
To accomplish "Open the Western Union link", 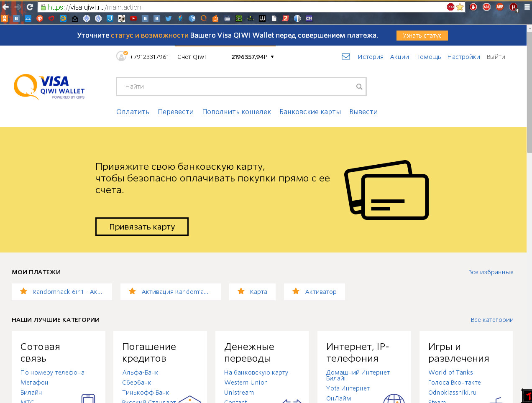I will point(246,383).
